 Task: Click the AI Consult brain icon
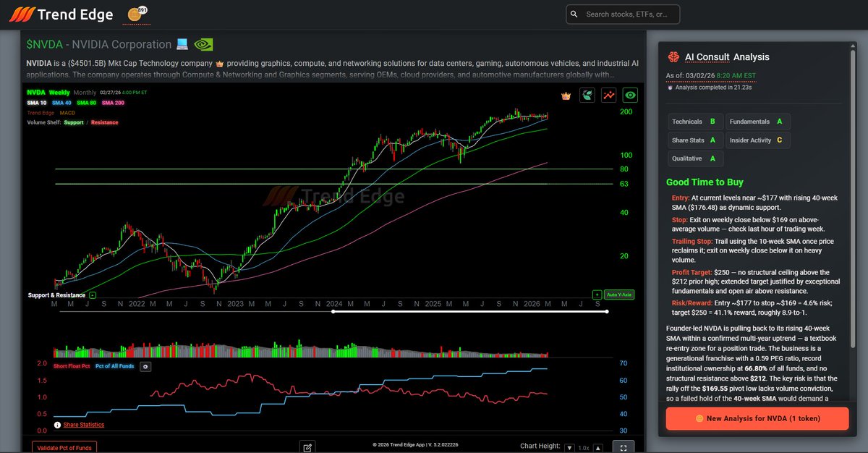(x=673, y=56)
